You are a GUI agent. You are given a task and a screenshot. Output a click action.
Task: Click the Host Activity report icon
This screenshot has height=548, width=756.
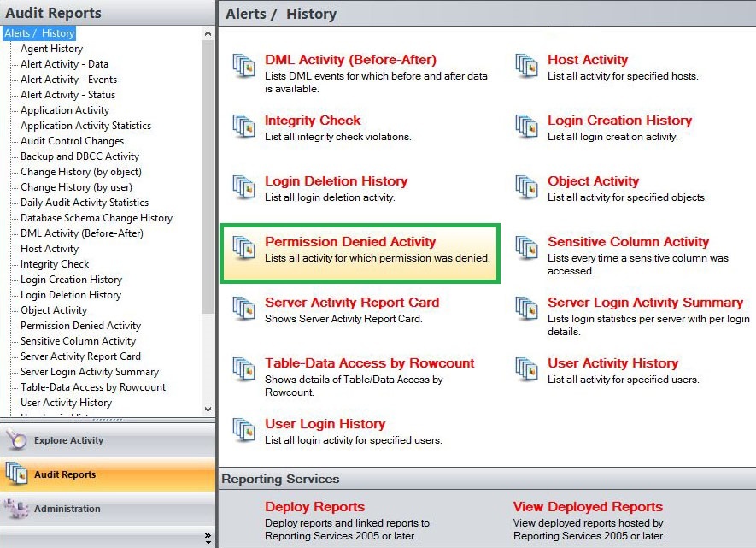click(x=526, y=65)
